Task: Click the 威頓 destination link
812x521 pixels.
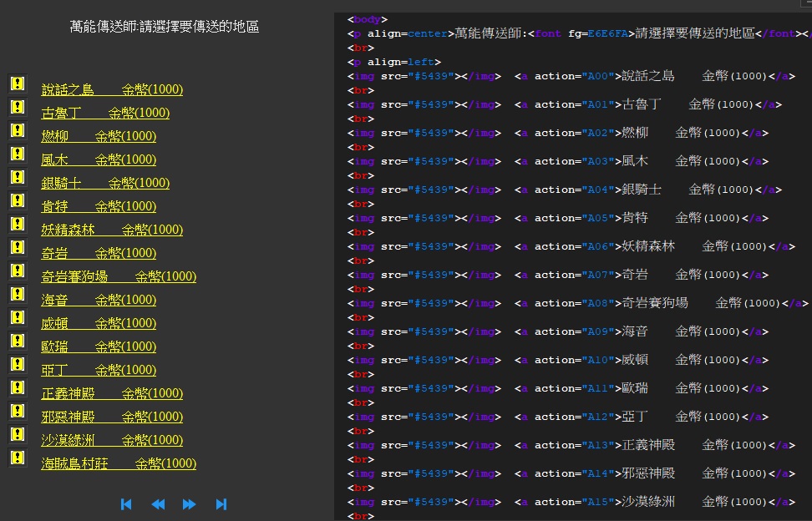Action: pos(99,323)
